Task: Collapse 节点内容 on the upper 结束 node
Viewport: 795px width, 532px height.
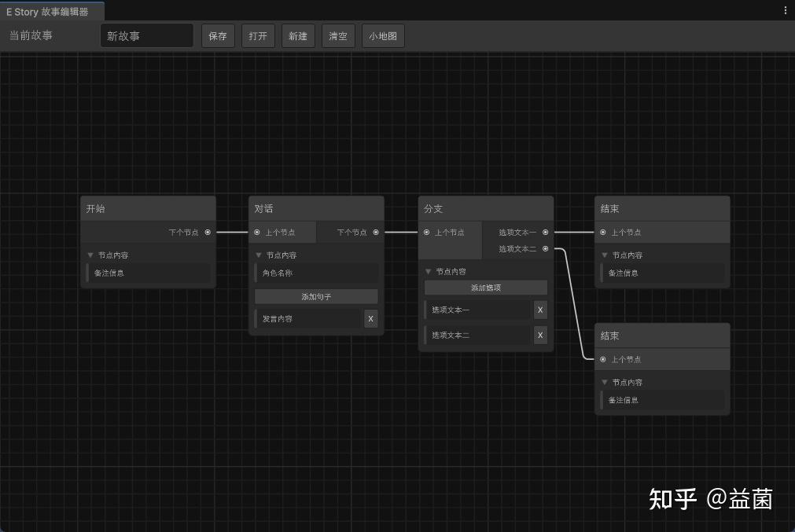Action: pos(603,255)
